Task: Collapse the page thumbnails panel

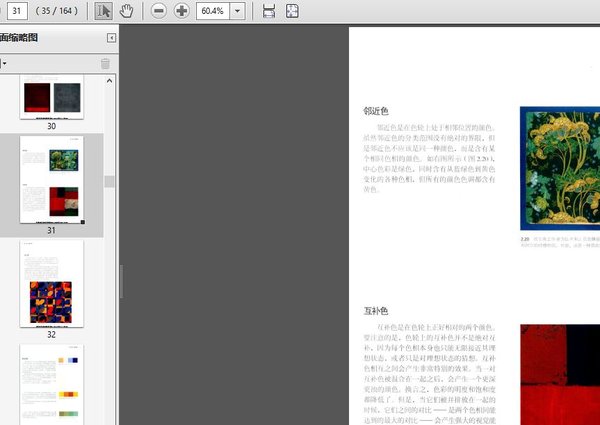Action: point(111,37)
